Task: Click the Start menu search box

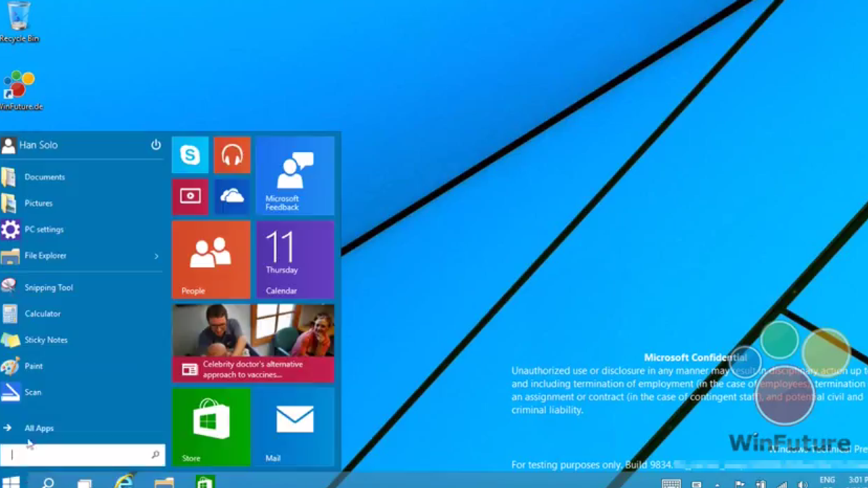Action: pyautogui.click(x=82, y=455)
